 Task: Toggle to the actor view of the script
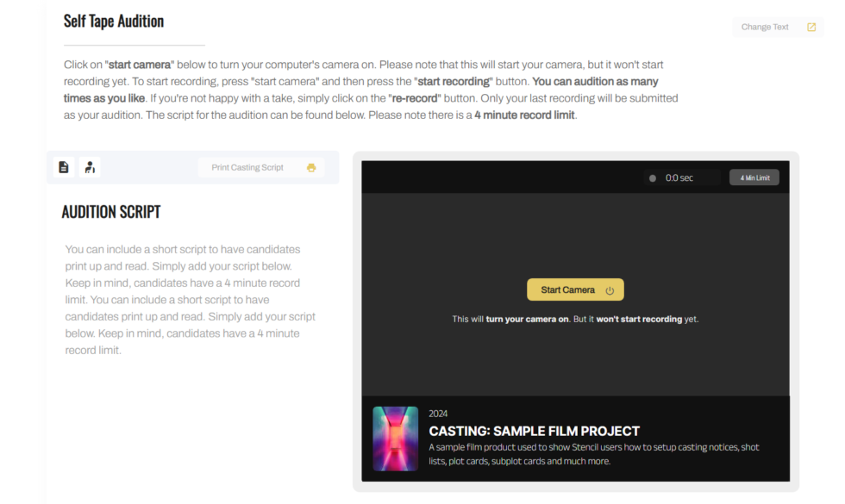(x=90, y=166)
